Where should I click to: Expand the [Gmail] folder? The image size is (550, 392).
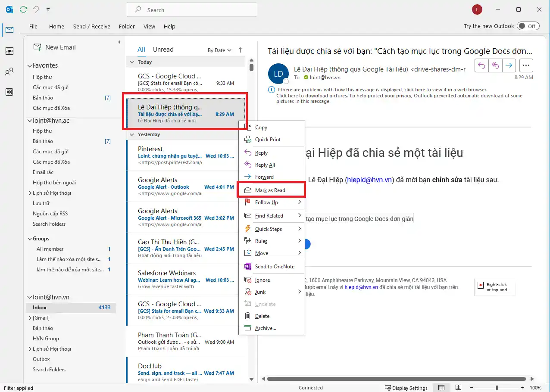point(30,318)
